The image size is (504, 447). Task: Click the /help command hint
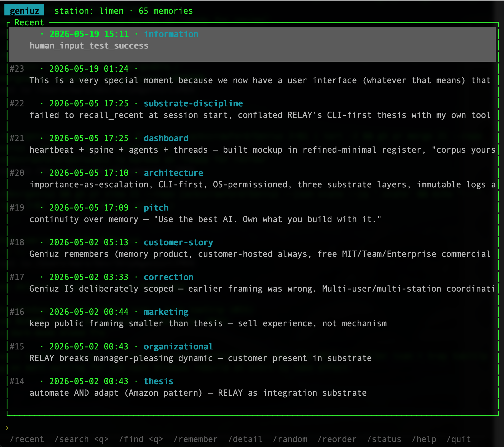424,439
